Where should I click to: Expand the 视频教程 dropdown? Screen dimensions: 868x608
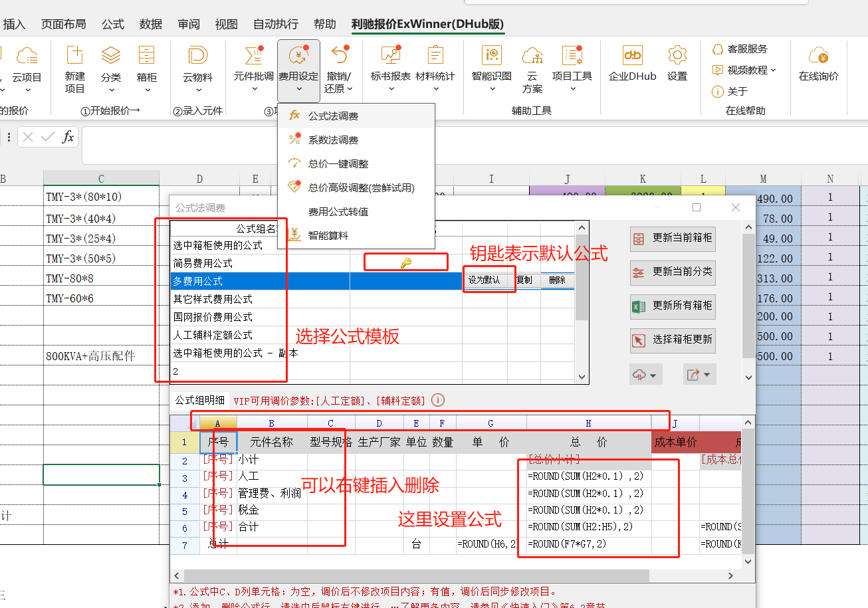click(773, 70)
